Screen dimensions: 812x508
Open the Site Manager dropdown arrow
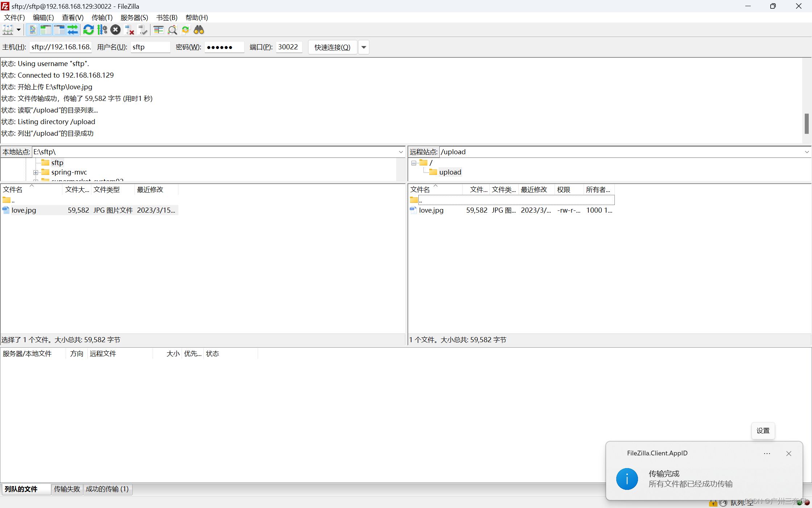[18, 30]
